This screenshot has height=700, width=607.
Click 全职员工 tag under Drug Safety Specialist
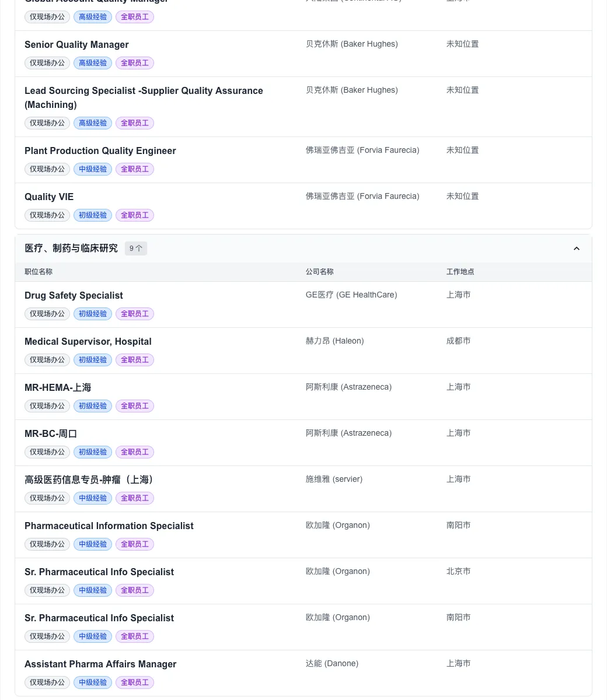(135, 314)
